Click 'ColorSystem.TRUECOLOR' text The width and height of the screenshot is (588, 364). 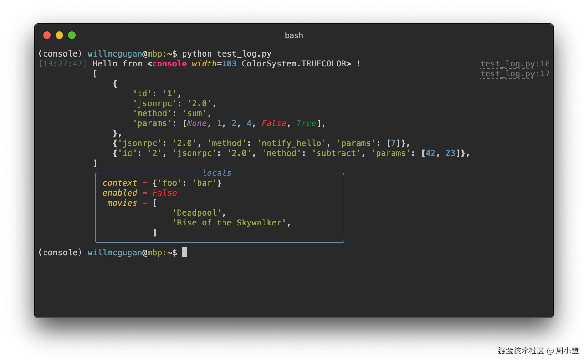pos(294,64)
